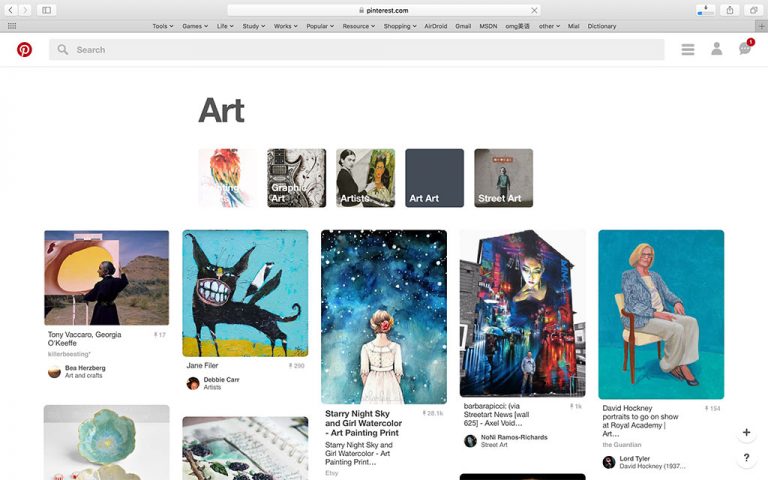The image size is (768, 480).
Task: Expand the Resource bookmarks folder
Action: (x=359, y=26)
